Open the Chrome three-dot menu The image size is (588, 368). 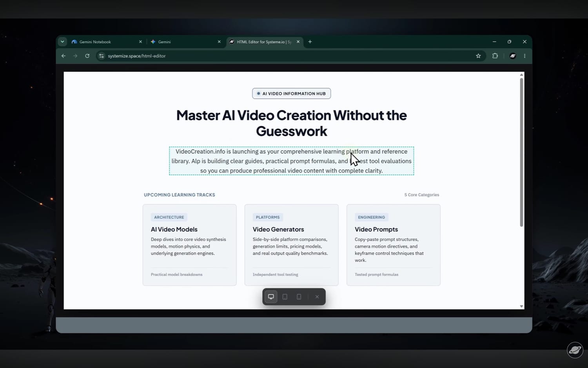click(x=524, y=56)
